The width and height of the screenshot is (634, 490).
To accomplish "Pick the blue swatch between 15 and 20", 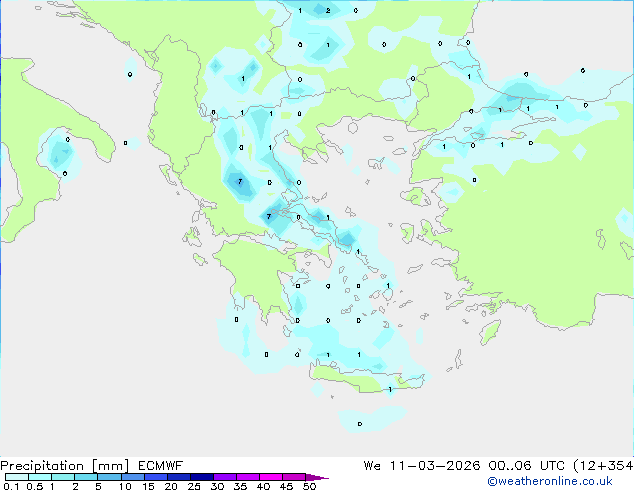I will (156, 477).
